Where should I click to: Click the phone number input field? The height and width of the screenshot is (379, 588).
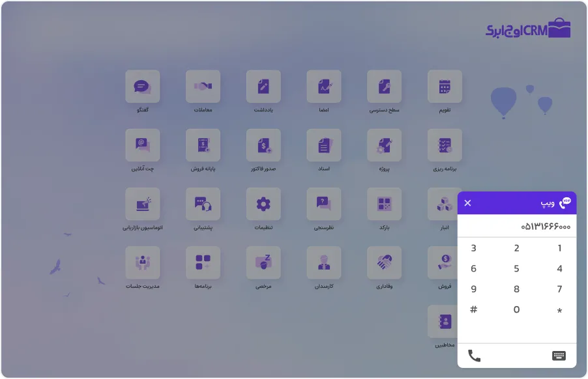(x=516, y=227)
